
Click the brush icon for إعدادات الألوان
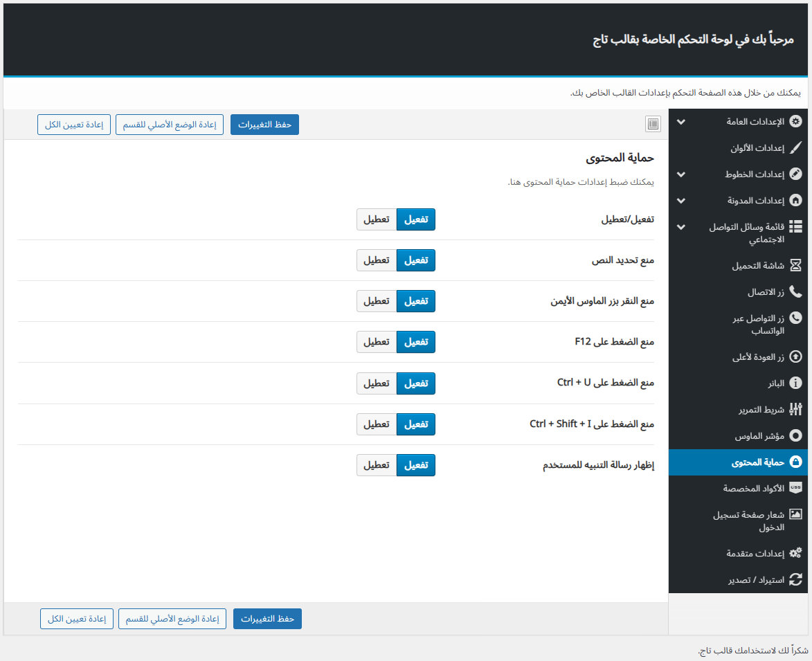click(x=795, y=148)
